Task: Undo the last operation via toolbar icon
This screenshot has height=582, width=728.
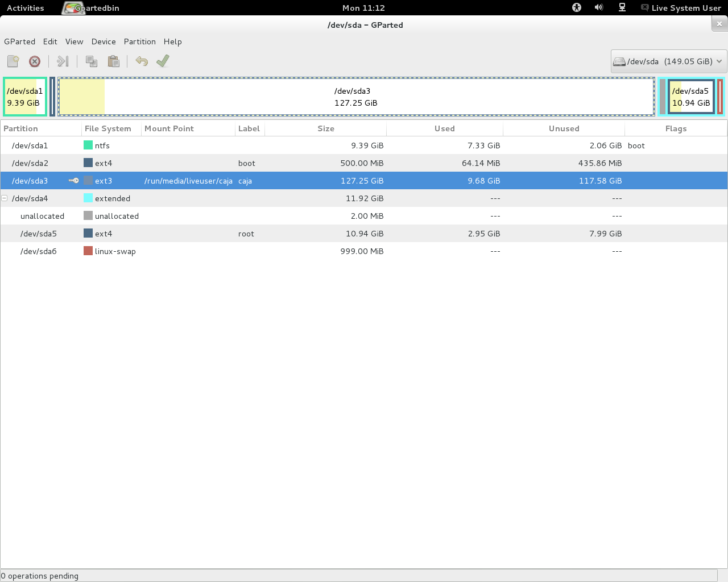Action: (x=142, y=61)
